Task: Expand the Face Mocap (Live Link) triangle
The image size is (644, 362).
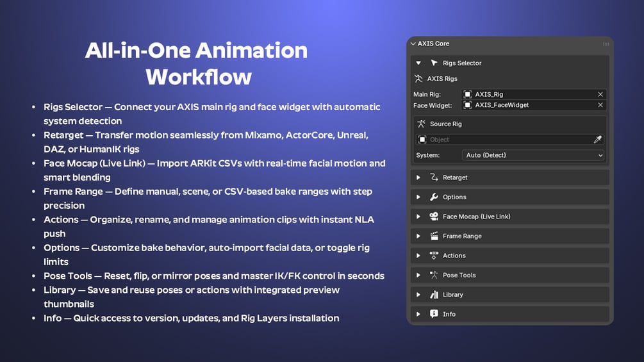Action: point(418,217)
